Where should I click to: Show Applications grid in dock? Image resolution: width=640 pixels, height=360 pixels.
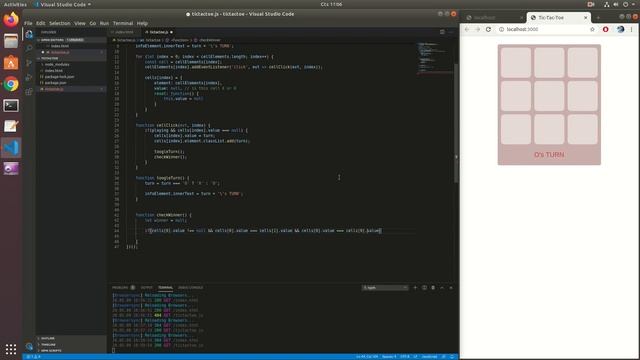[11, 349]
